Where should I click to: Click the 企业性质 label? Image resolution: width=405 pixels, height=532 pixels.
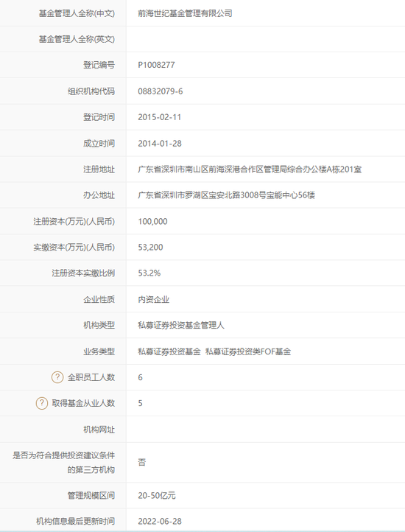click(99, 299)
